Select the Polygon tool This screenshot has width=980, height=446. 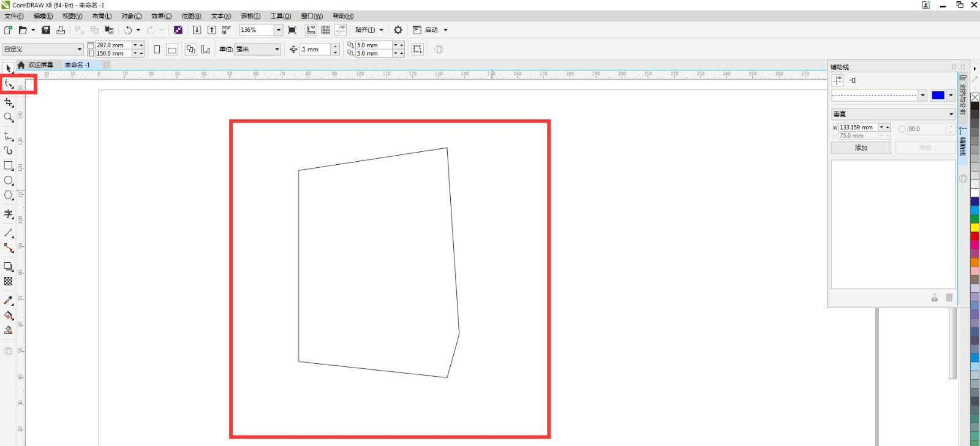tap(9, 195)
